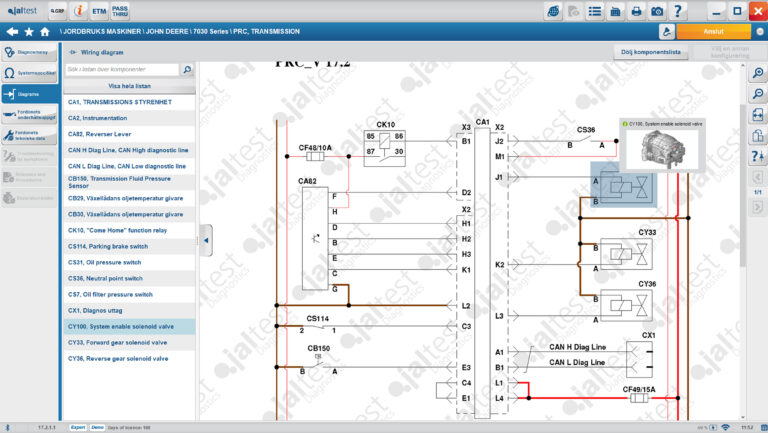Click in the component search field
Image resolution: width=768 pixels, height=433 pixels.
pos(122,70)
